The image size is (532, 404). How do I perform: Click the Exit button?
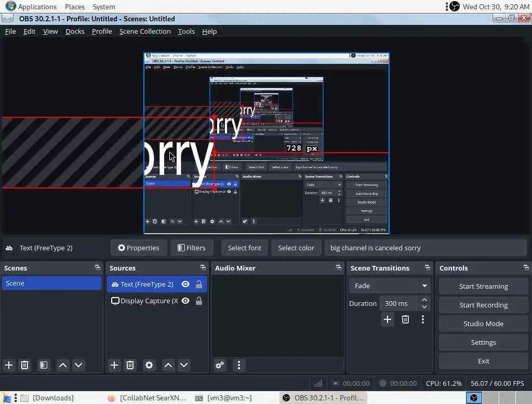[x=484, y=361]
